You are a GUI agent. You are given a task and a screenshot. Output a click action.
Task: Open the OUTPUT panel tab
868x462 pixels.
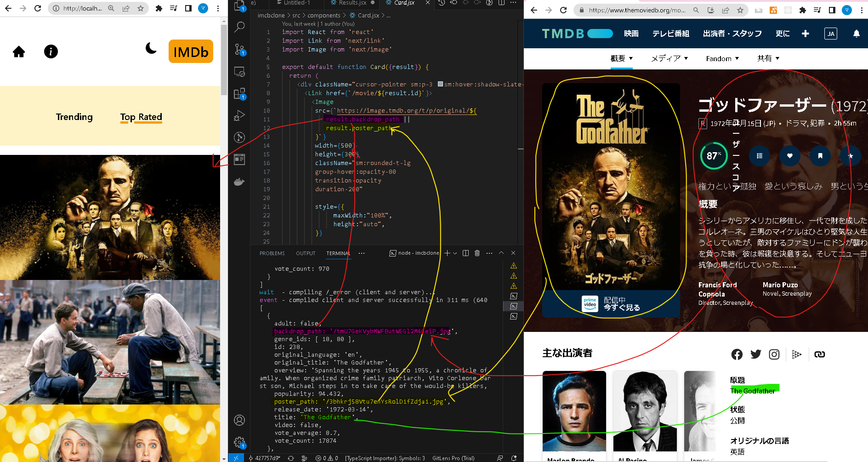tap(306, 253)
